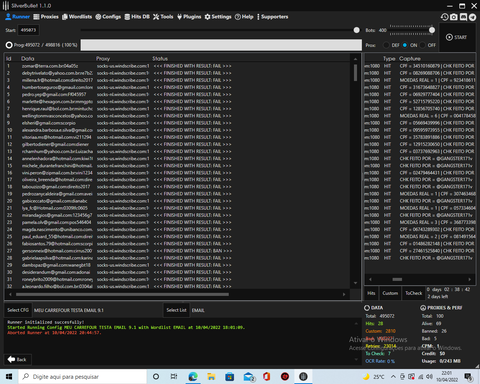Image resolution: width=480 pixels, height=384 pixels.
Task: Open the Wordlists menu
Action: [x=77, y=17]
